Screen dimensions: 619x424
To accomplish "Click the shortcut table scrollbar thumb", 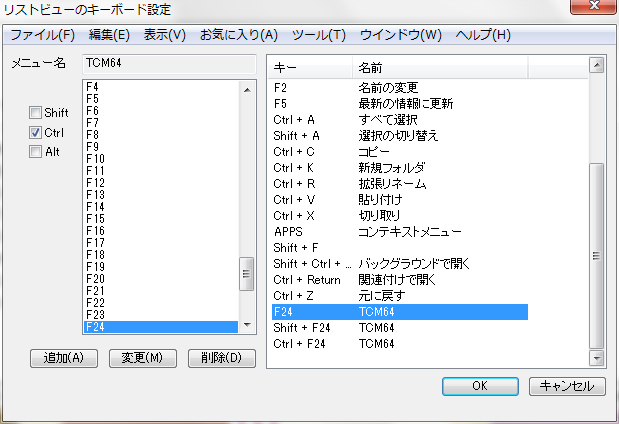I will [x=596, y=256].
